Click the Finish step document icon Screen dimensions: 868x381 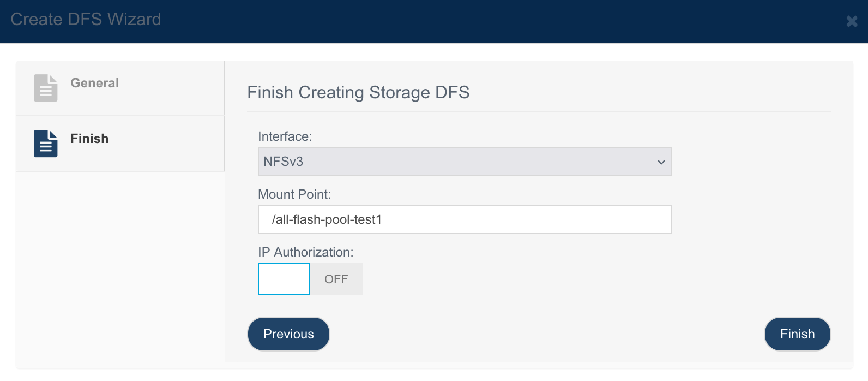click(46, 144)
